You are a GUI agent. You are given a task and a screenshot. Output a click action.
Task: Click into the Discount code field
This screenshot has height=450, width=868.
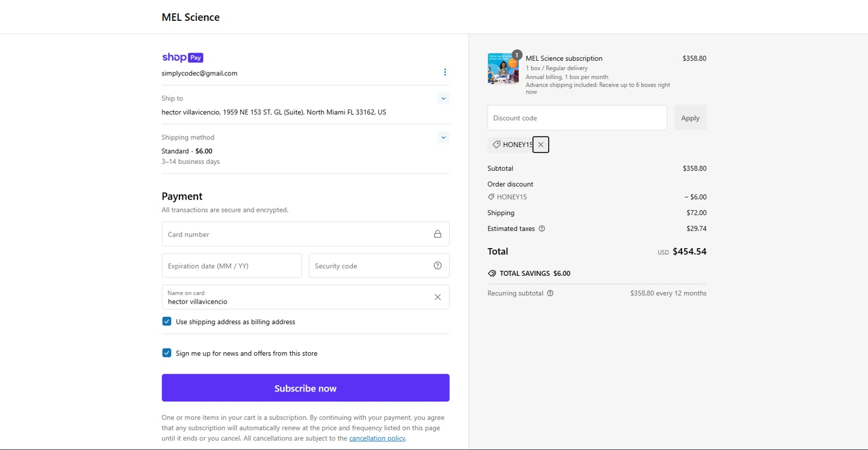(x=577, y=118)
